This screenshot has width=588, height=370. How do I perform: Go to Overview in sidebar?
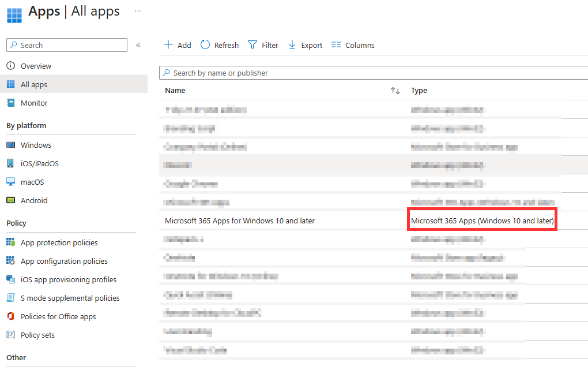click(36, 66)
